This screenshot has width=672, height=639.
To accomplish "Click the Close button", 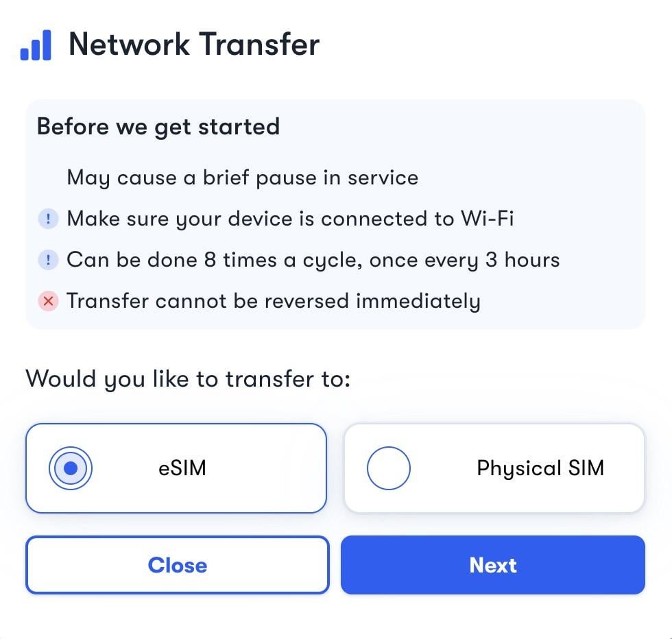I will (x=178, y=565).
